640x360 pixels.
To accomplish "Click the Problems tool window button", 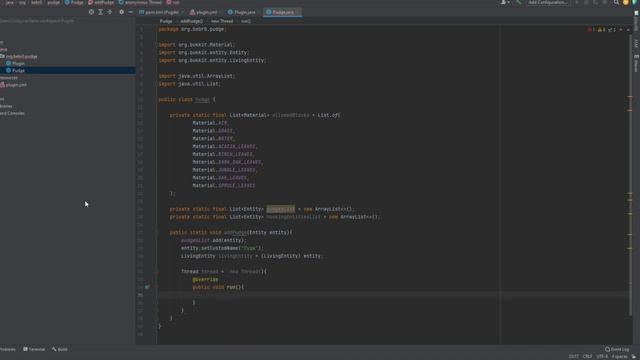I will [7, 349].
